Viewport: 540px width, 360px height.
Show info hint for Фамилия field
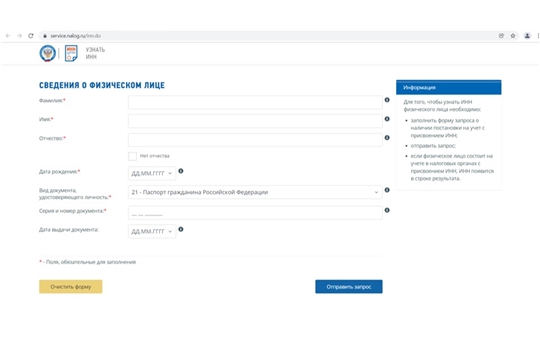(x=387, y=100)
